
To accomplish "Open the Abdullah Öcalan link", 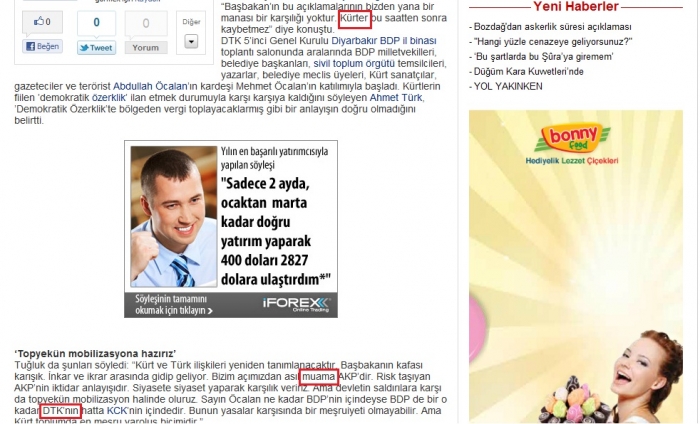I will tap(150, 86).
